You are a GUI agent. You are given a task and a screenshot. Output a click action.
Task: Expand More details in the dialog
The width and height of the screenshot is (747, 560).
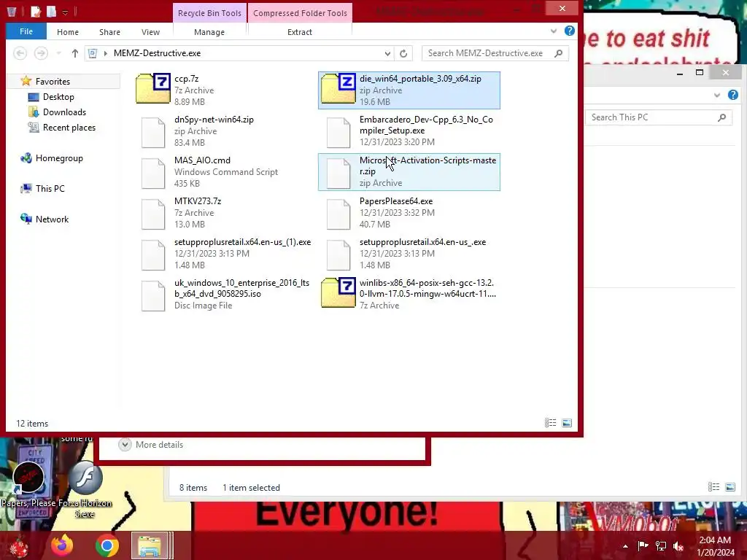(151, 444)
